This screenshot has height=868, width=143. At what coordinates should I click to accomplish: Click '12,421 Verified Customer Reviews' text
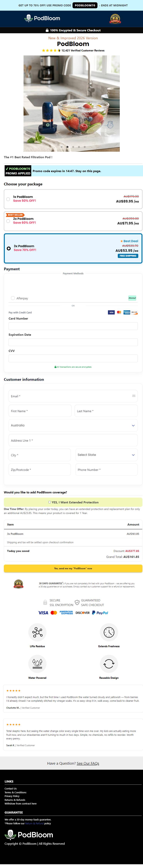(83, 51)
